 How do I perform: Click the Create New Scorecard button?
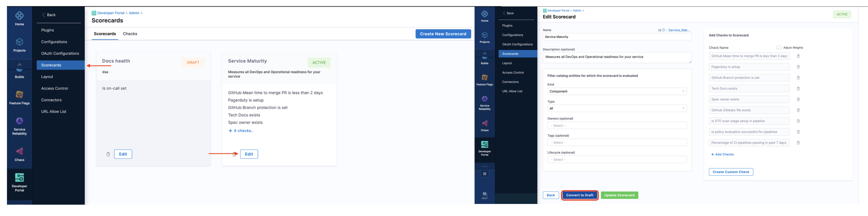pyautogui.click(x=443, y=34)
